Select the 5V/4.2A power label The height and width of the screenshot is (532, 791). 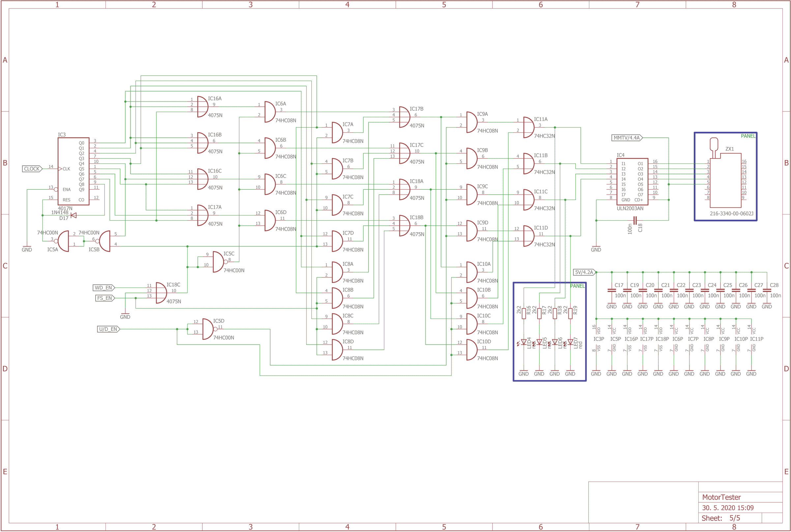coord(584,272)
